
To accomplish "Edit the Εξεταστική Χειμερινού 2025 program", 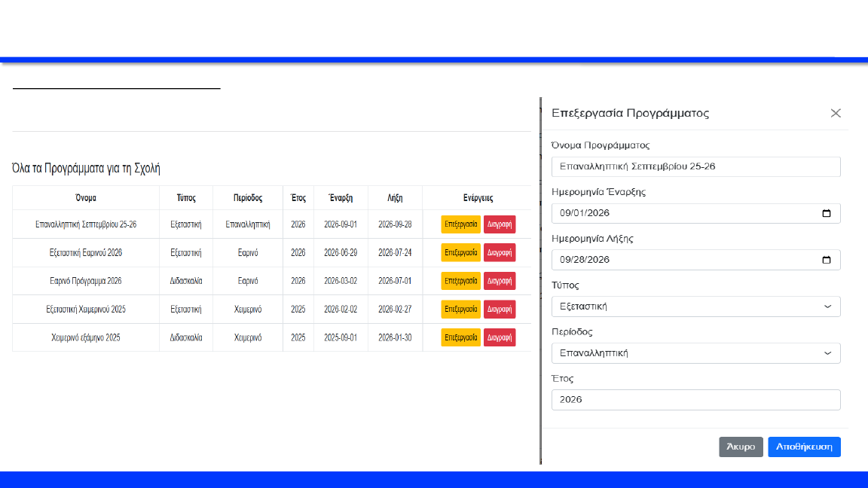I will pyautogui.click(x=460, y=309).
